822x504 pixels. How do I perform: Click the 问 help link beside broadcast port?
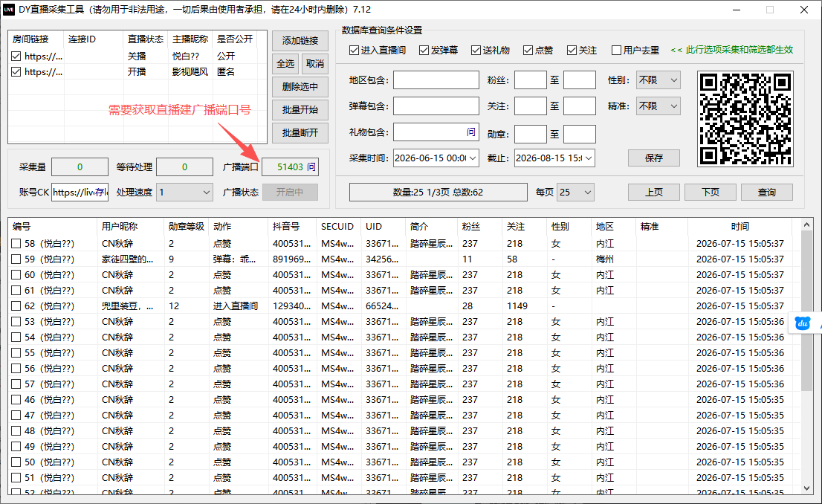311,167
